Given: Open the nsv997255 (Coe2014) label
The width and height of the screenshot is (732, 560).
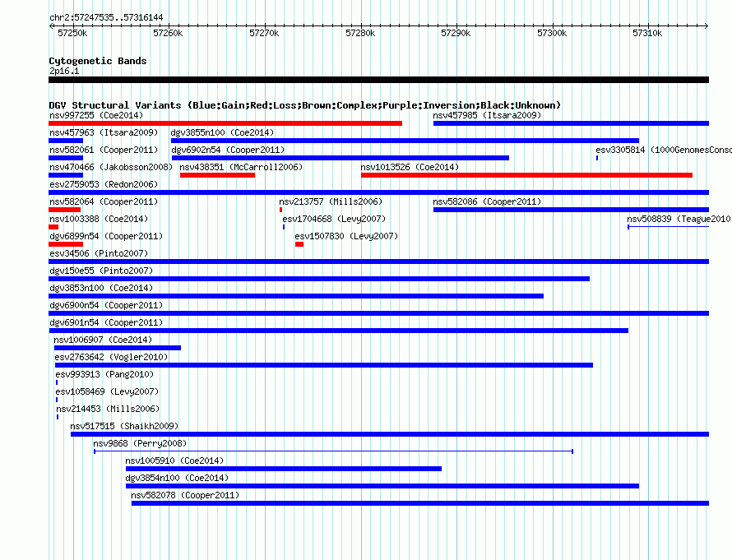Looking at the screenshot, I should click(96, 115).
